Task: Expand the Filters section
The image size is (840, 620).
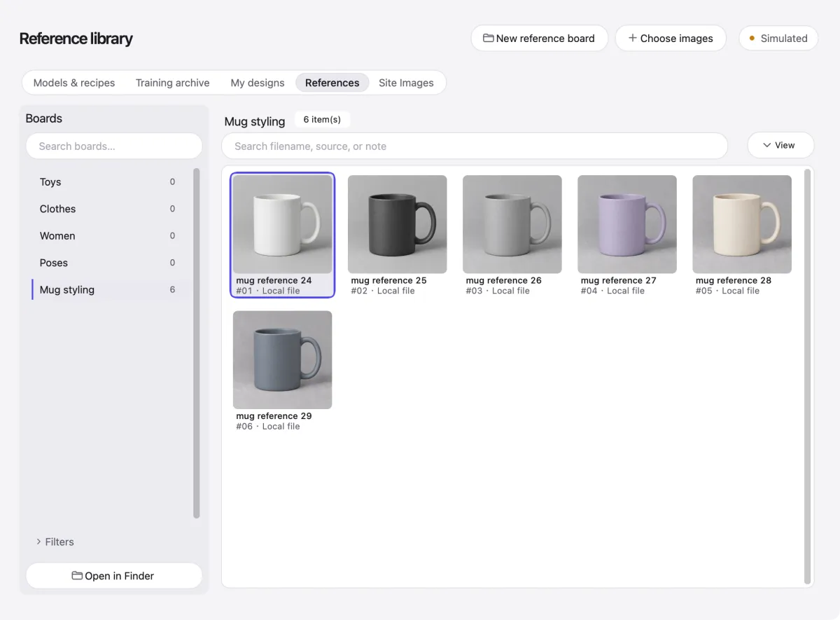Action: click(55, 542)
